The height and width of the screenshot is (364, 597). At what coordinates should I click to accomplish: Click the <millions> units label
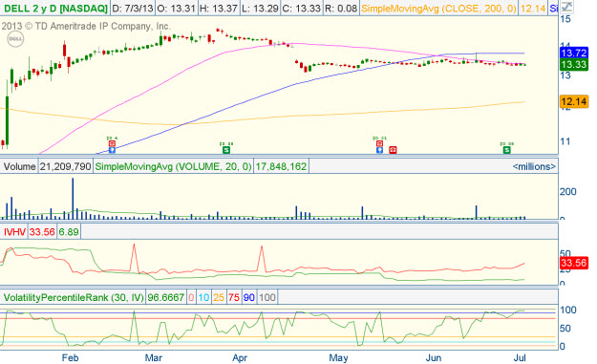[534, 166]
